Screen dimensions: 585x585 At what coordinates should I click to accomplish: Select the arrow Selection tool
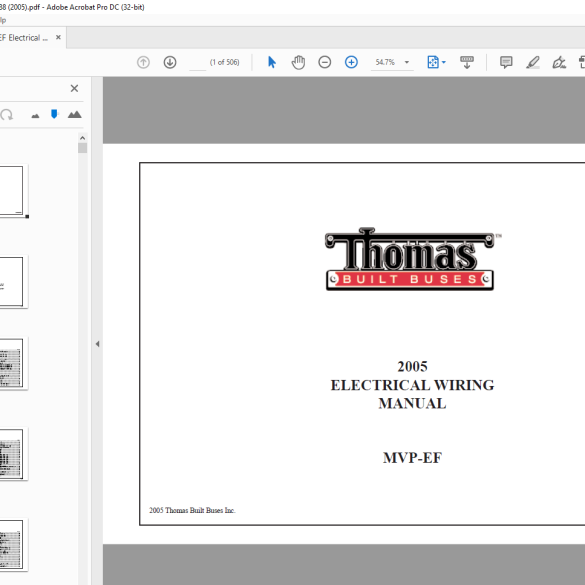coord(272,62)
